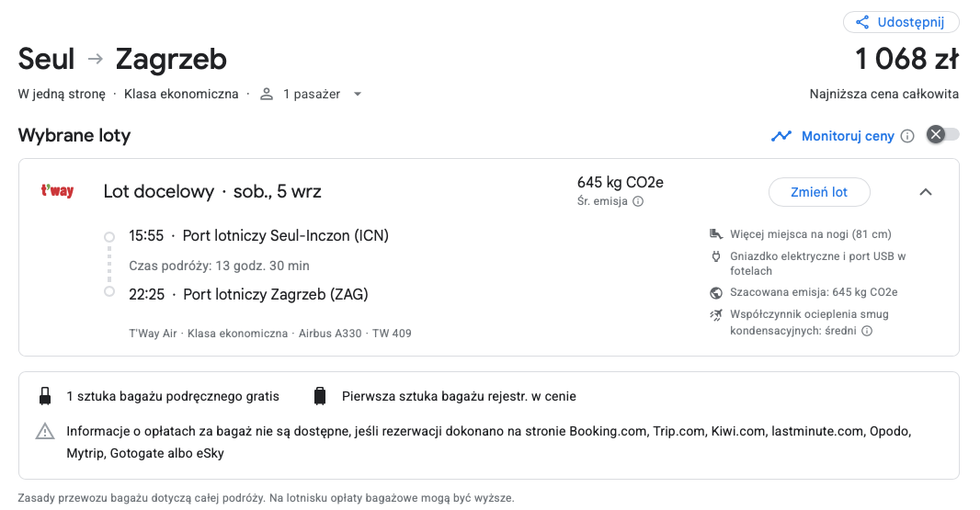Click the contrail warming airplane icon
Screen dimensions: 980x510
(716, 314)
